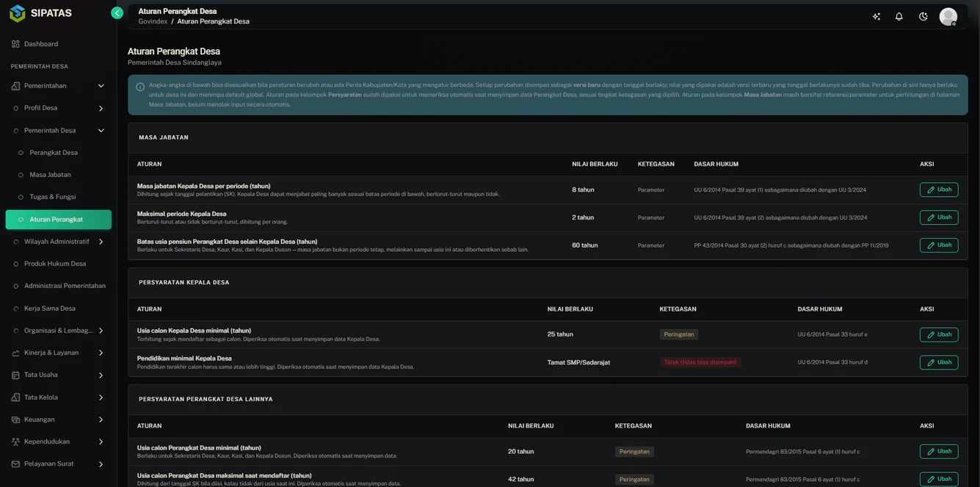Expand the Organisasi & Lembaga chevron

(101, 331)
